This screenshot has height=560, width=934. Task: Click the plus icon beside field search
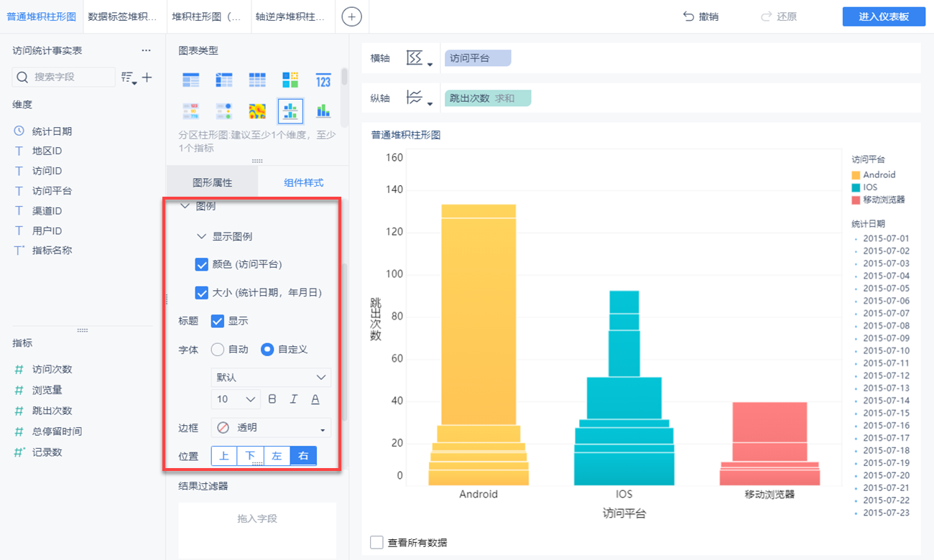147,77
